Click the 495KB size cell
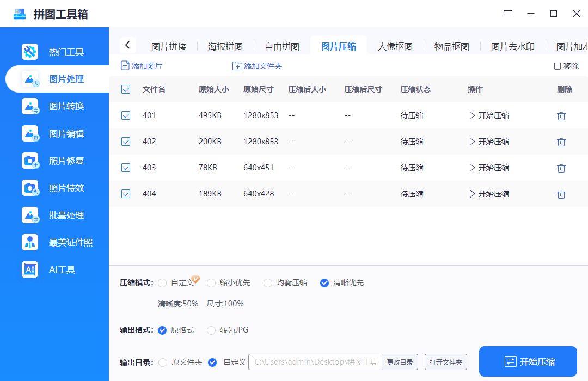Screen dimensions: 588x381 [x=210, y=115]
